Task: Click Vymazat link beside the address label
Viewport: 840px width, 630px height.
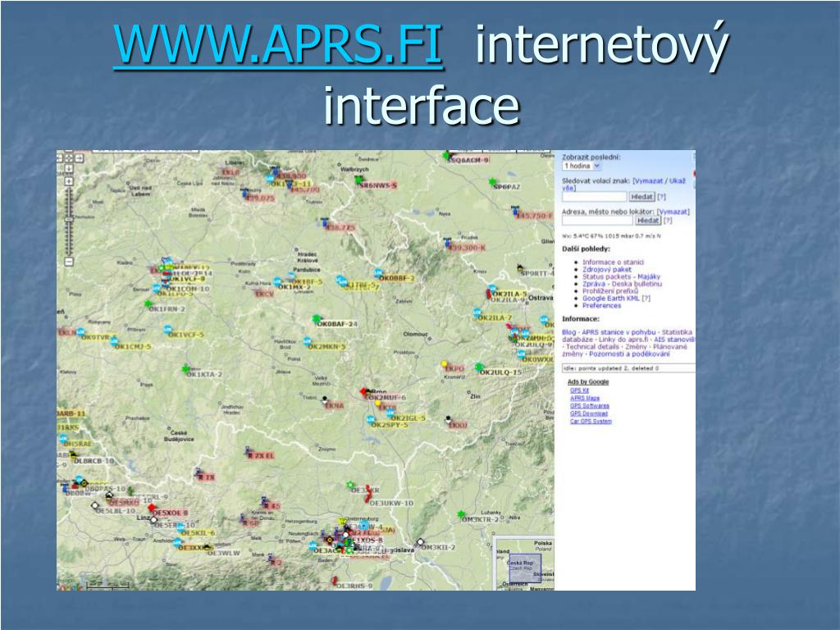Action: (x=673, y=212)
